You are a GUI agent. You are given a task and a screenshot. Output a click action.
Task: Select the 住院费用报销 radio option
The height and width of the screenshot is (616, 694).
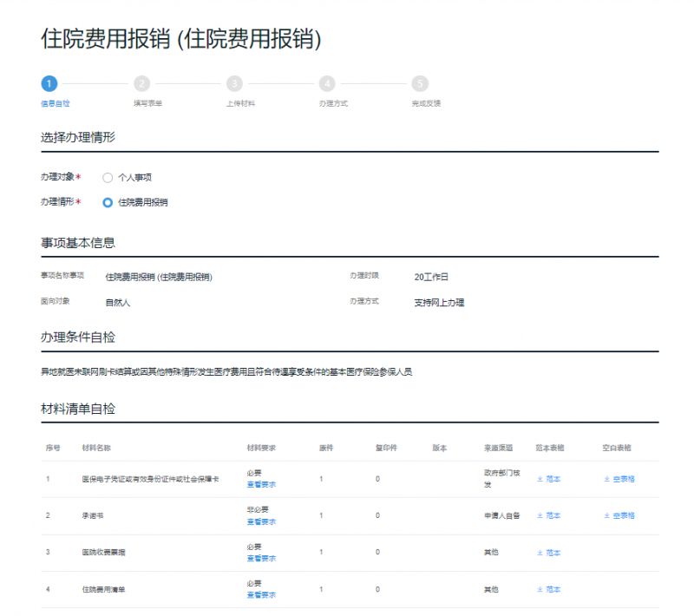pyautogui.click(x=106, y=202)
